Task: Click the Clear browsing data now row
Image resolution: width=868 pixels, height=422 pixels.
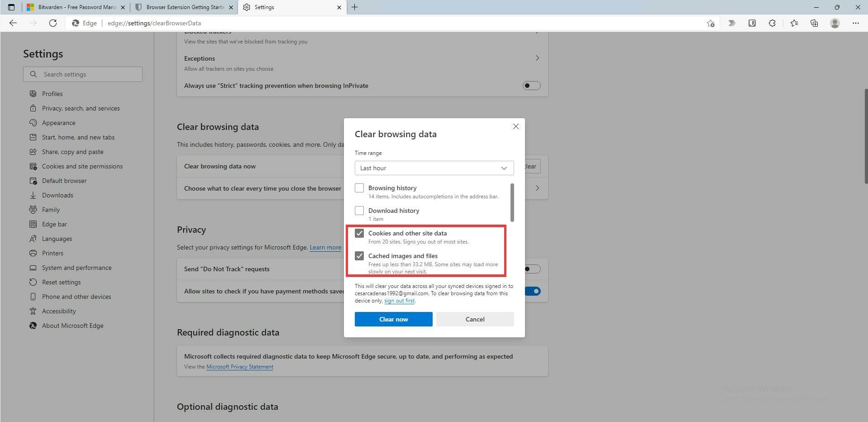Action: [362, 166]
